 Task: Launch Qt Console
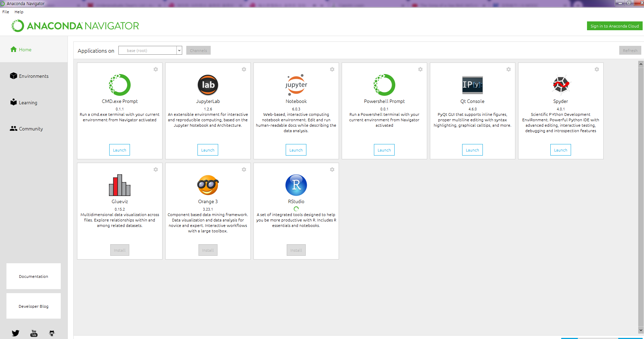click(472, 150)
